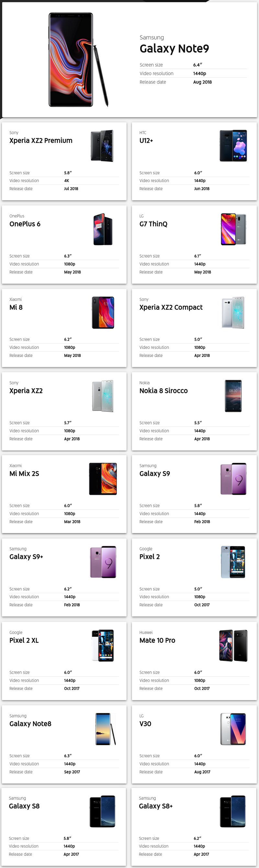Click the Nokia 8 Sirocco thumbnail
This screenshot has width=259, height=868.
[x=233, y=396]
